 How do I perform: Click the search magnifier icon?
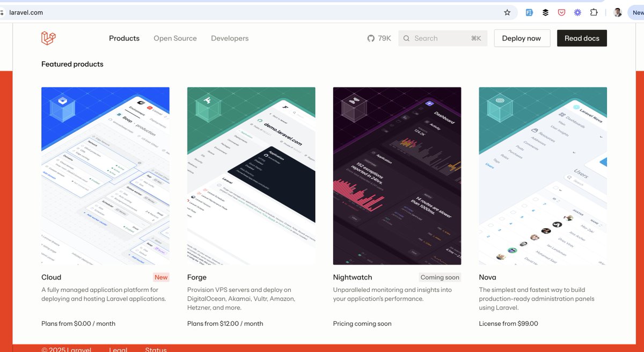(x=406, y=38)
